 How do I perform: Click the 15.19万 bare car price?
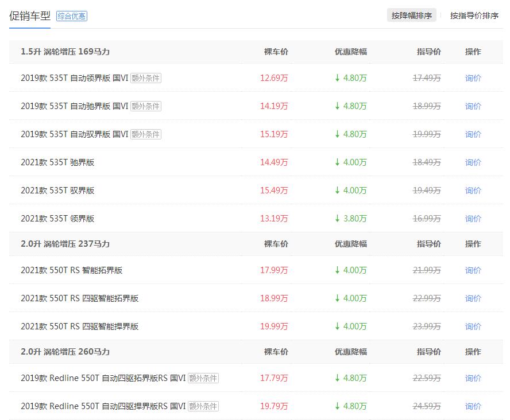pyautogui.click(x=274, y=134)
